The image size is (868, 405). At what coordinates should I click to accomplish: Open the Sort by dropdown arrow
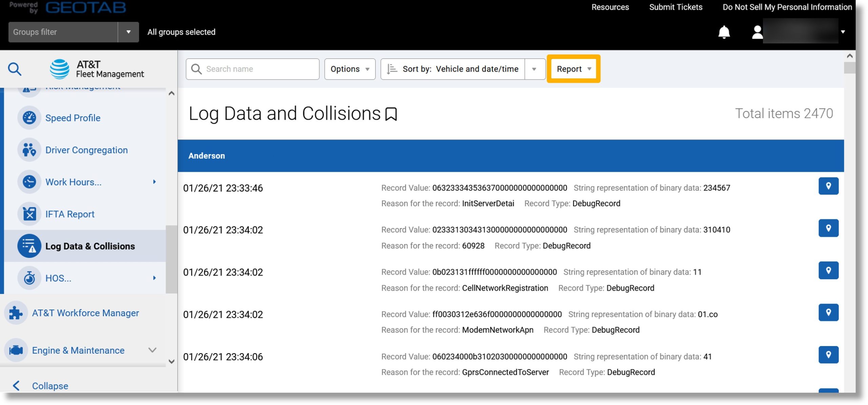pos(534,69)
